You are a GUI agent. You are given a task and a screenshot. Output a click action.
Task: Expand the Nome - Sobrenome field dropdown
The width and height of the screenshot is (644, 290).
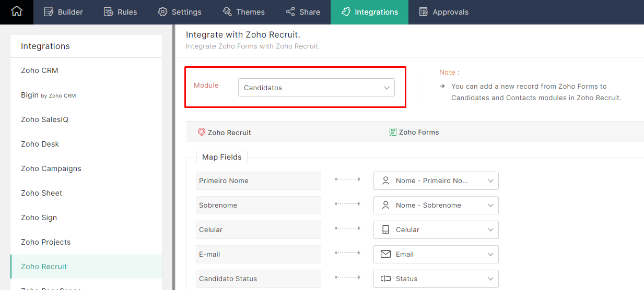point(436,206)
